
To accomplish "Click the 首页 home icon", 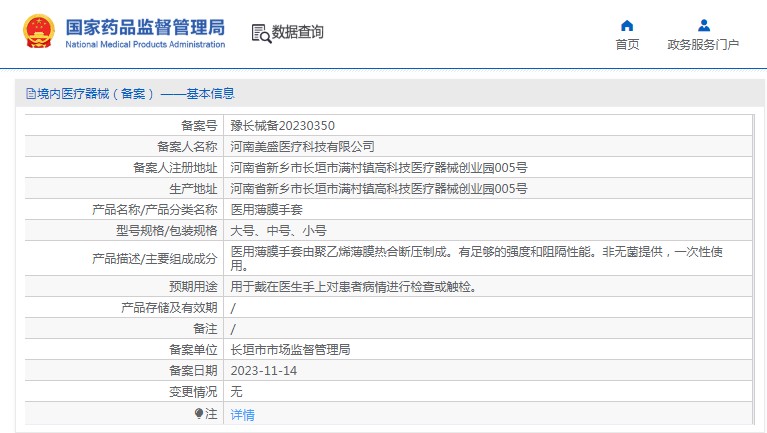I will click(x=627, y=25).
